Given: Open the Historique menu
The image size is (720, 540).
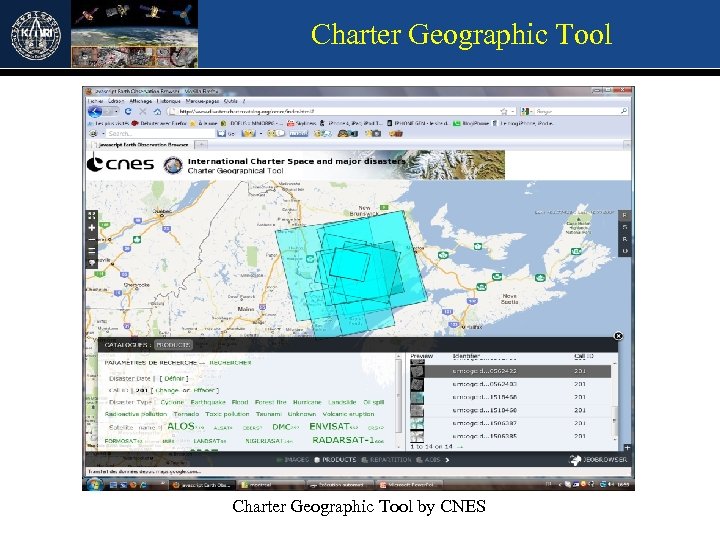Looking at the screenshot, I should point(168,101).
